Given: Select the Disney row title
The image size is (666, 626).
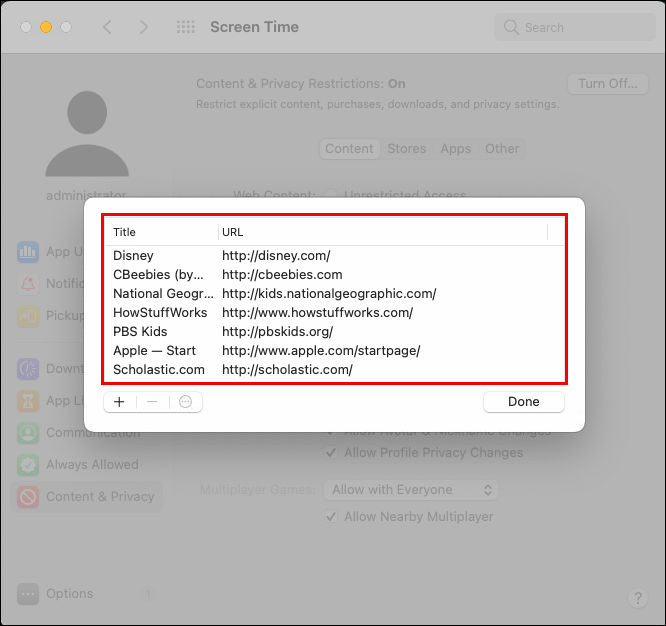Looking at the screenshot, I should coord(133,256).
